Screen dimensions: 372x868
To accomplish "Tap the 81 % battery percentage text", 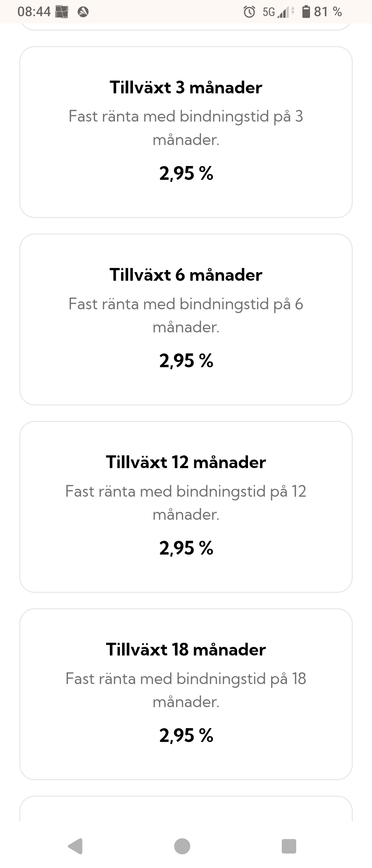I will [x=328, y=12].
